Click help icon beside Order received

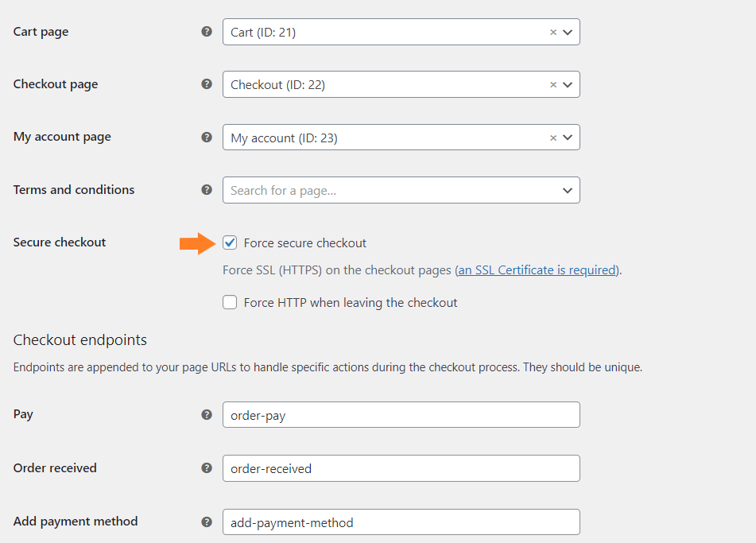point(207,467)
